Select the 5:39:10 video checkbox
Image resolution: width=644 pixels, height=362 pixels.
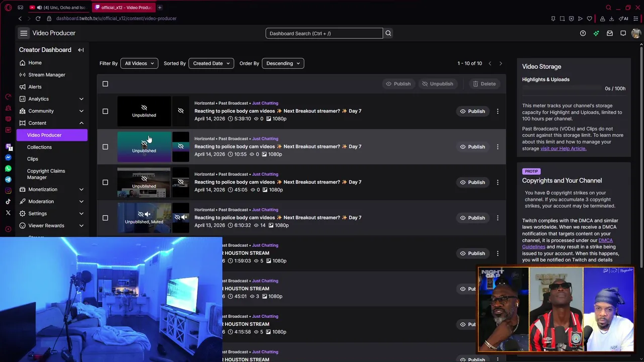pos(105,111)
